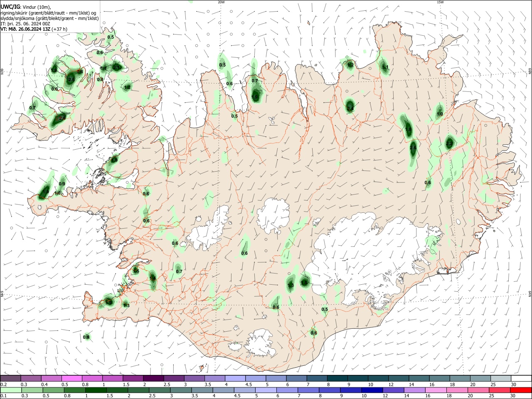Select the 'Vindur (10m),' header text

coord(37,7)
